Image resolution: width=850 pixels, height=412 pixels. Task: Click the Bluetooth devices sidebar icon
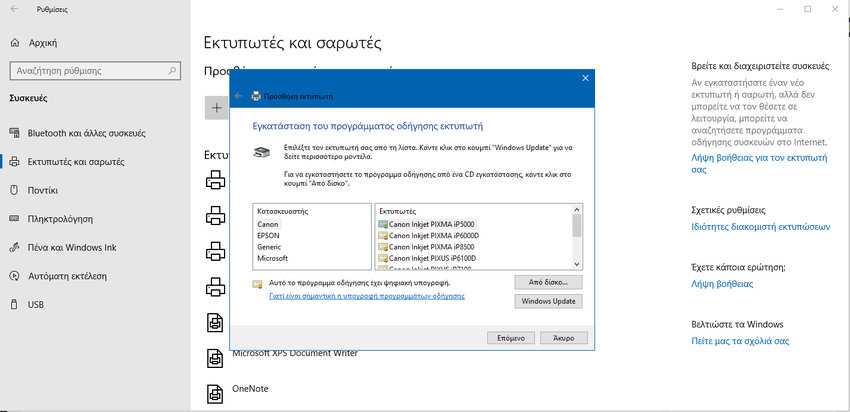coord(15,133)
